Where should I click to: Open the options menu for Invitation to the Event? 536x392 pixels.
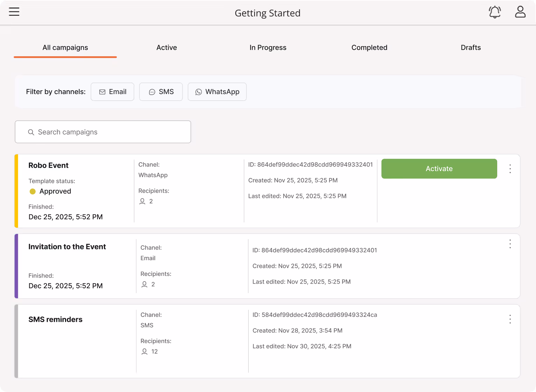pyautogui.click(x=510, y=244)
